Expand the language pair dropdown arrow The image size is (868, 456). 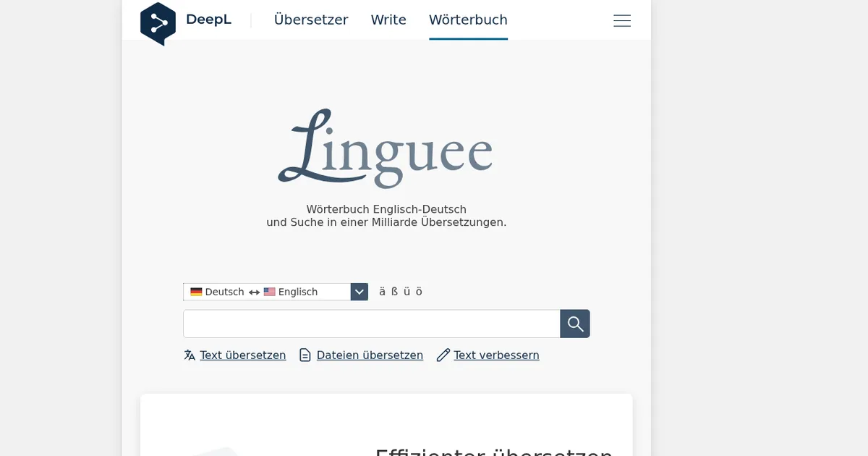[x=359, y=292]
